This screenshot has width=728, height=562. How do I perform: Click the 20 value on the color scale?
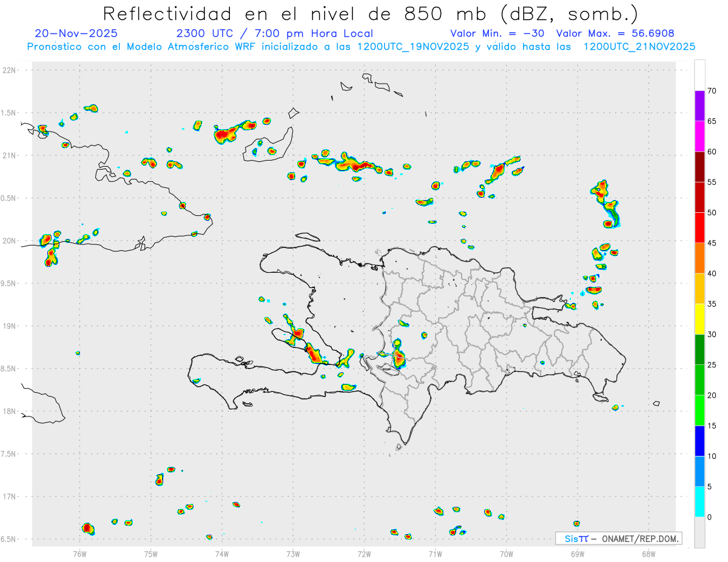[712, 395]
